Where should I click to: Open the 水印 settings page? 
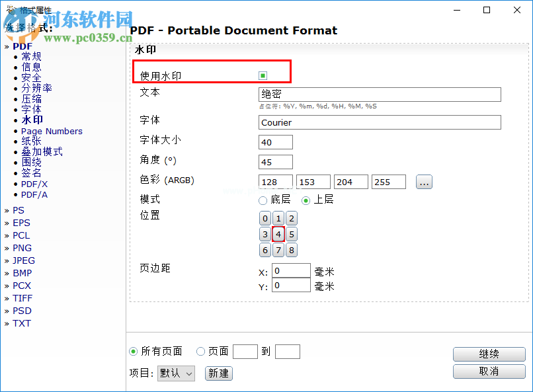click(x=31, y=119)
